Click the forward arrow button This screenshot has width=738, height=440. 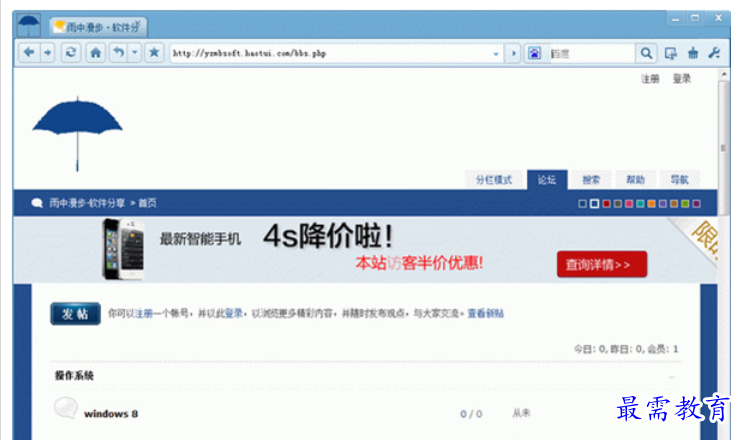pyautogui.click(x=46, y=53)
